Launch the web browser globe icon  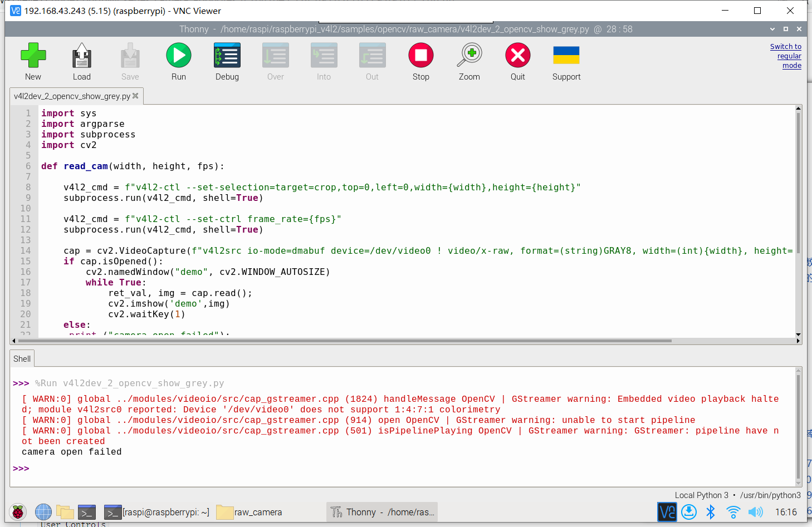(43, 512)
